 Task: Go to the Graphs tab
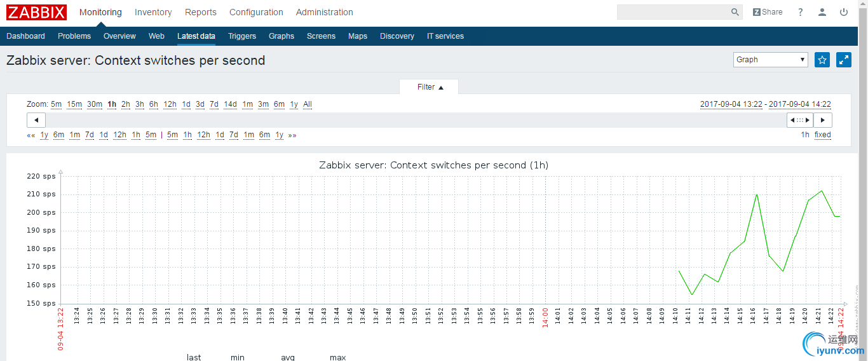pos(281,36)
